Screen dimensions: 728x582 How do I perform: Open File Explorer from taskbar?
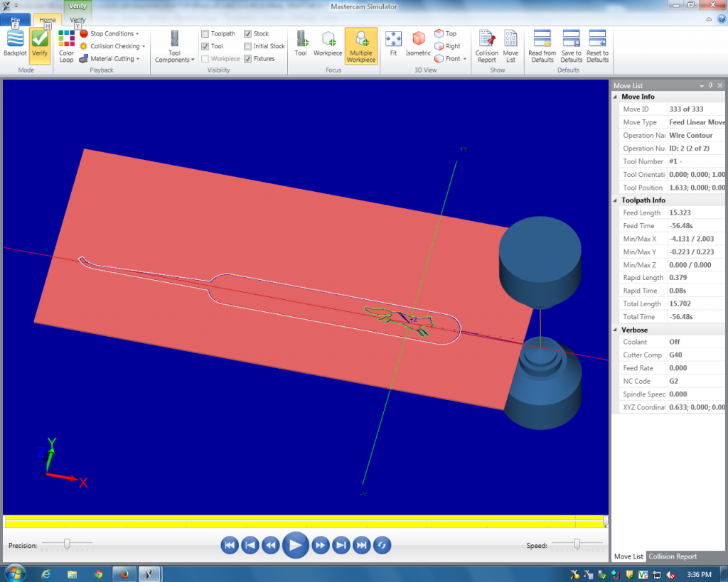click(72, 574)
